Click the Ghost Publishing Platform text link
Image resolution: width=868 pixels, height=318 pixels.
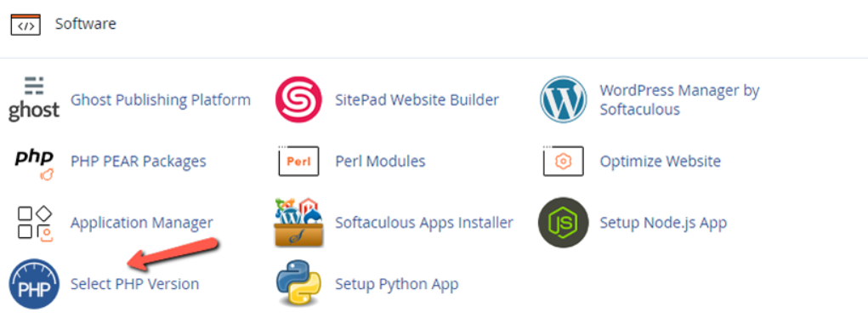161,100
